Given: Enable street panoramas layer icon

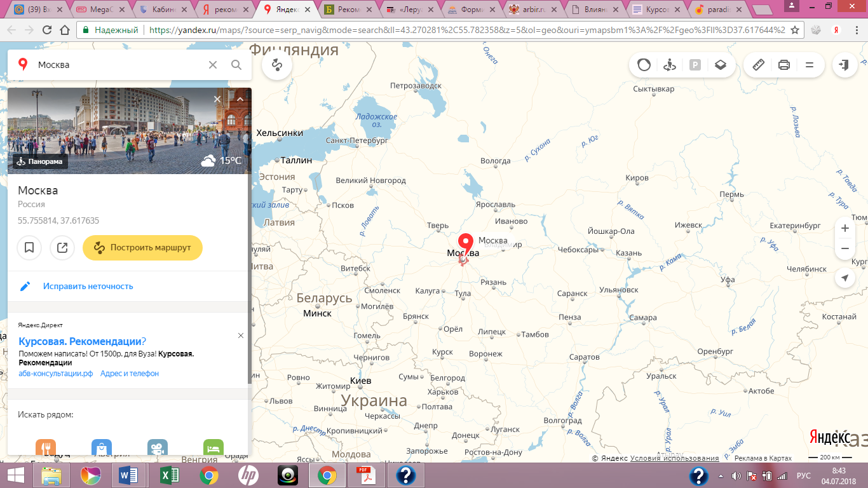Looking at the screenshot, I should (669, 65).
